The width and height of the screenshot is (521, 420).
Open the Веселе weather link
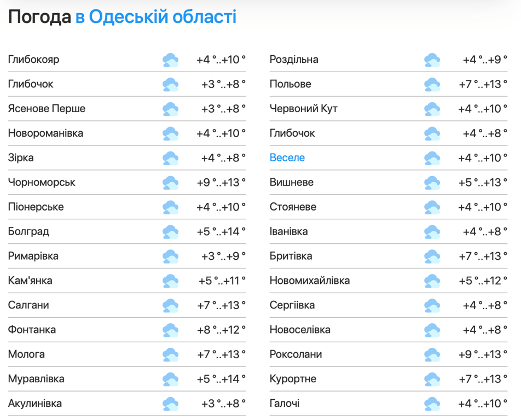[287, 158]
